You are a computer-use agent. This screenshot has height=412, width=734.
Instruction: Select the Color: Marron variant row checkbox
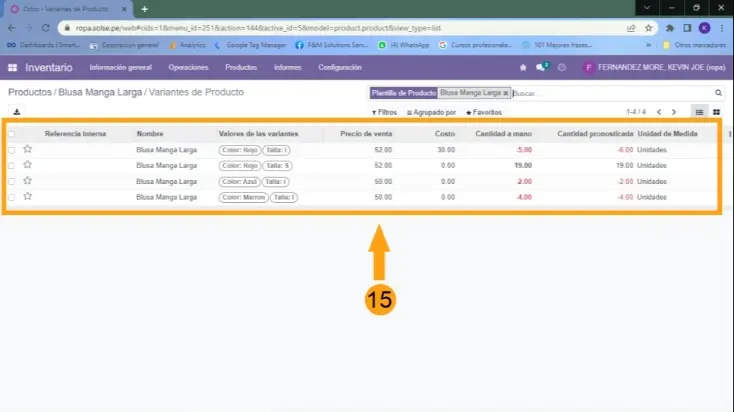coord(12,197)
